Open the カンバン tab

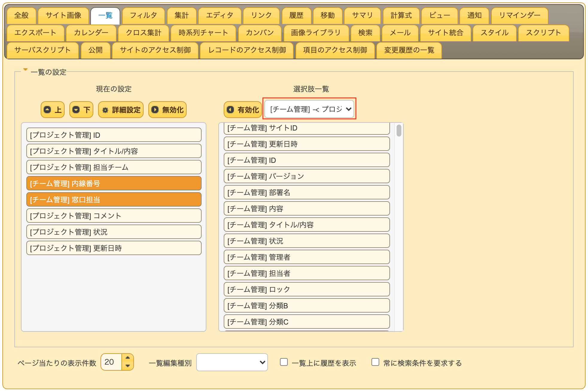coord(260,33)
